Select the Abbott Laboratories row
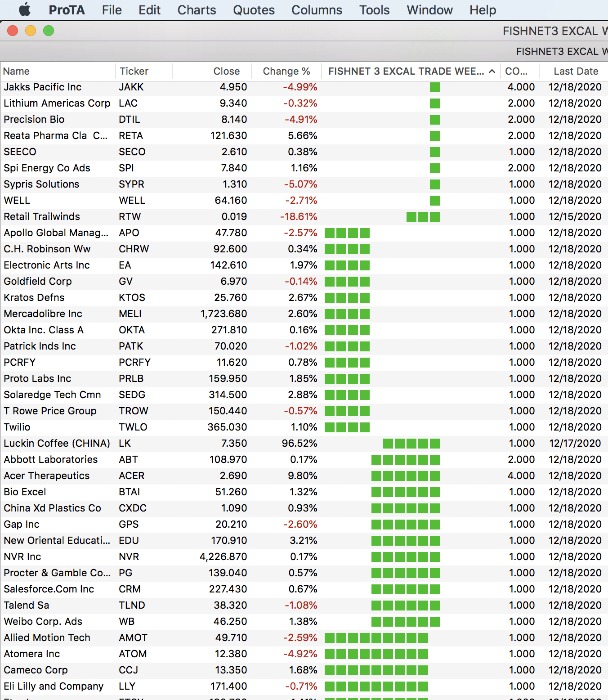 click(304, 460)
